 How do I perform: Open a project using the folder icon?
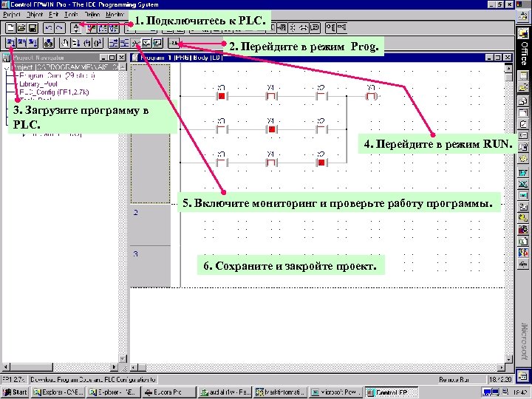pyautogui.click(x=21, y=27)
